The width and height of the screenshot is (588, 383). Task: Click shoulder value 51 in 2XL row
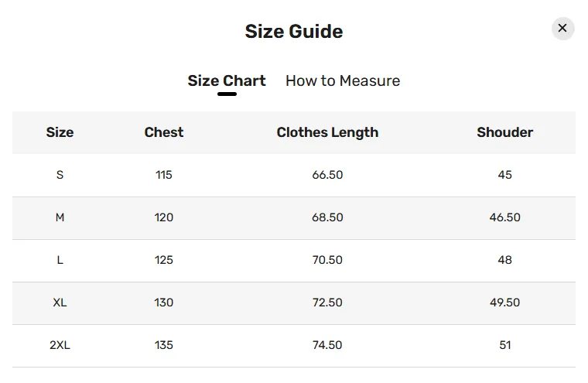504,345
